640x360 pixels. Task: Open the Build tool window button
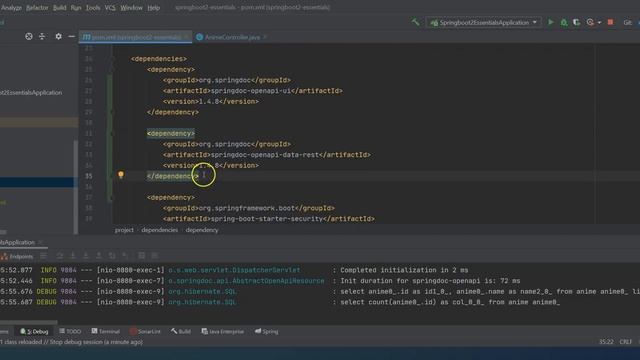pos(181,331)
